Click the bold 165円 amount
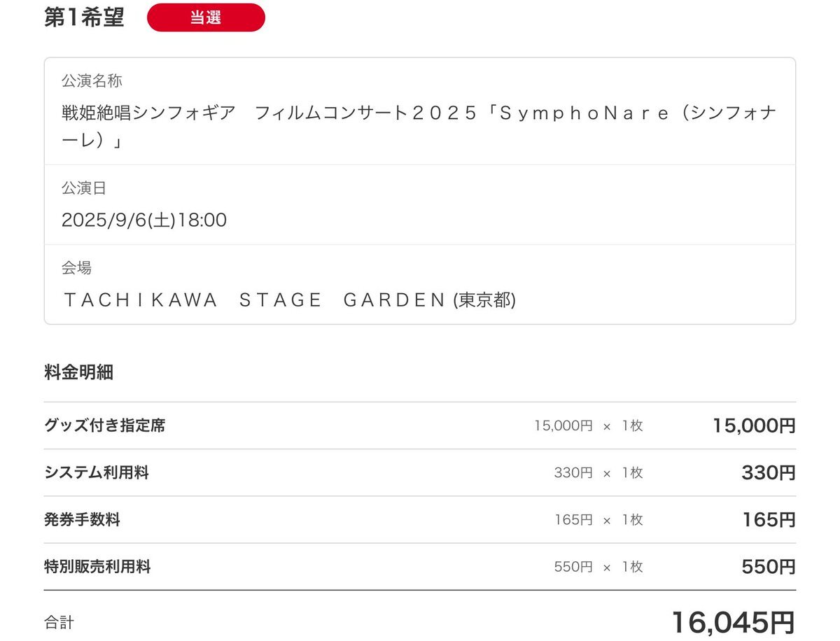This screenshot has width=840, height=641. pos(769,520)
